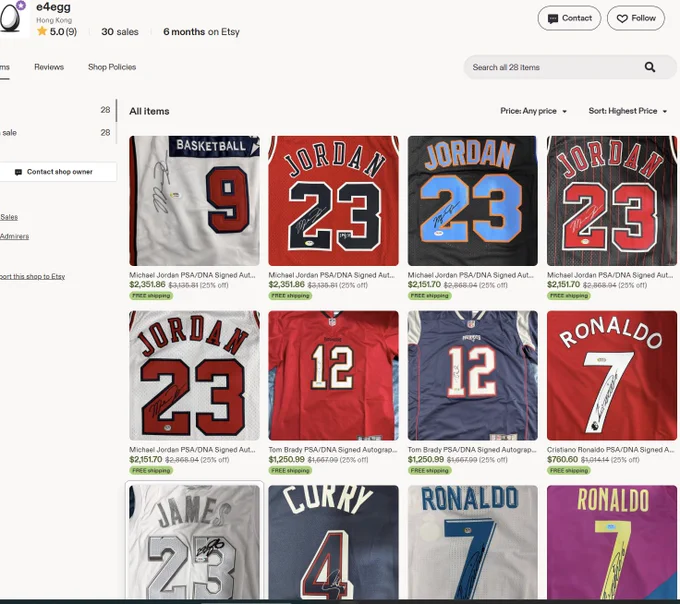680x604 pixels.
Task: Open black Jordan 23 jersey with blue numbers
Action: coord(473,201)
